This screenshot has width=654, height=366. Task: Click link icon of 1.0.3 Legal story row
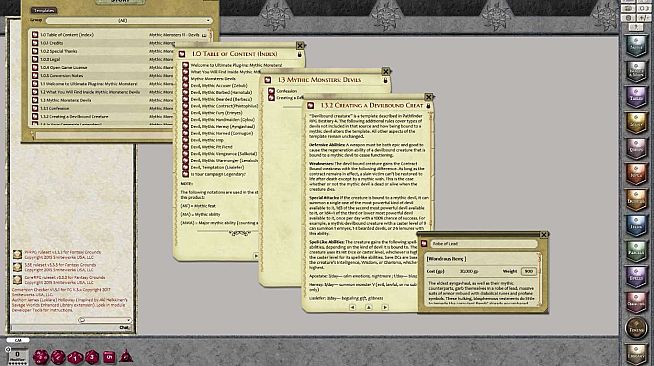(35, 59)
